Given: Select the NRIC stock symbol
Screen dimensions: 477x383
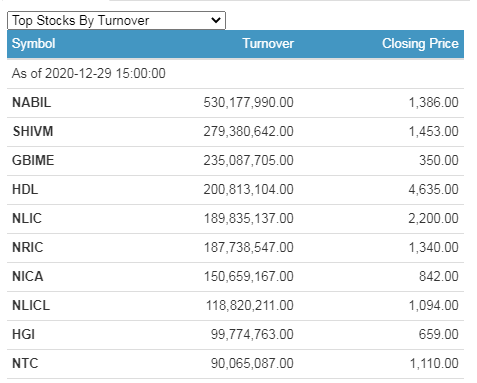Looking at the screenshot, I should pos(28,247).
